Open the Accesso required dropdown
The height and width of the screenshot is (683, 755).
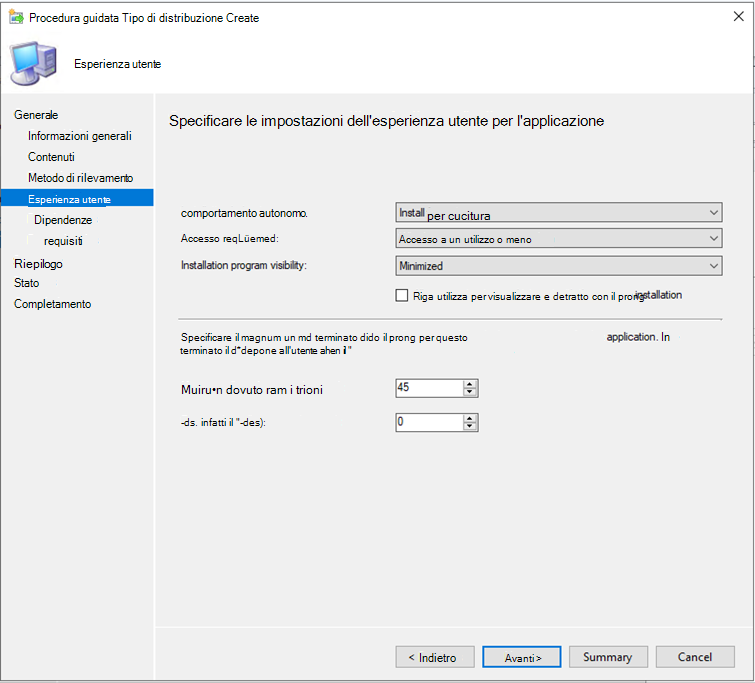click(559, 238)
